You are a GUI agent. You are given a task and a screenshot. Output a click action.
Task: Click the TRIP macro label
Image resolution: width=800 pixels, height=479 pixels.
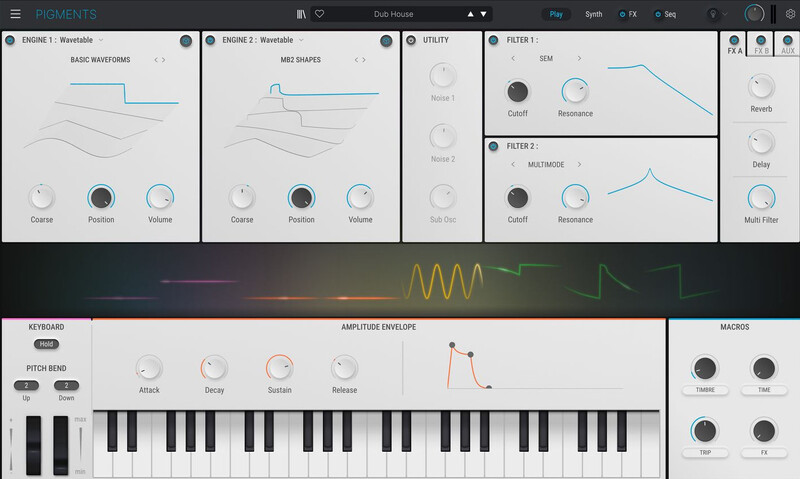(x=705, y=452)
